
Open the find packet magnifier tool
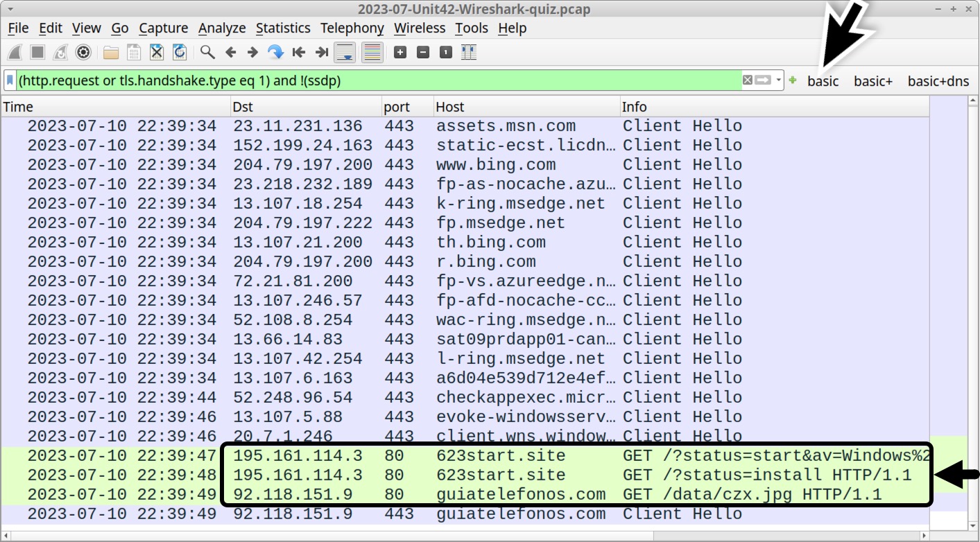pyautogui.click(x=205, y=52)
